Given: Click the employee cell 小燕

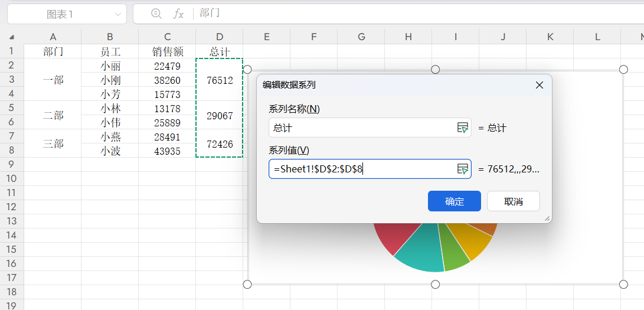Looking at the screenshot, I should (110, 136).
